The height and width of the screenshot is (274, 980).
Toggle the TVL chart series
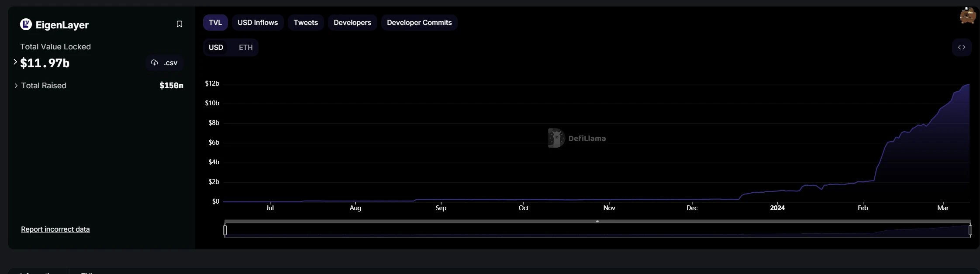(x=215, y=22)
